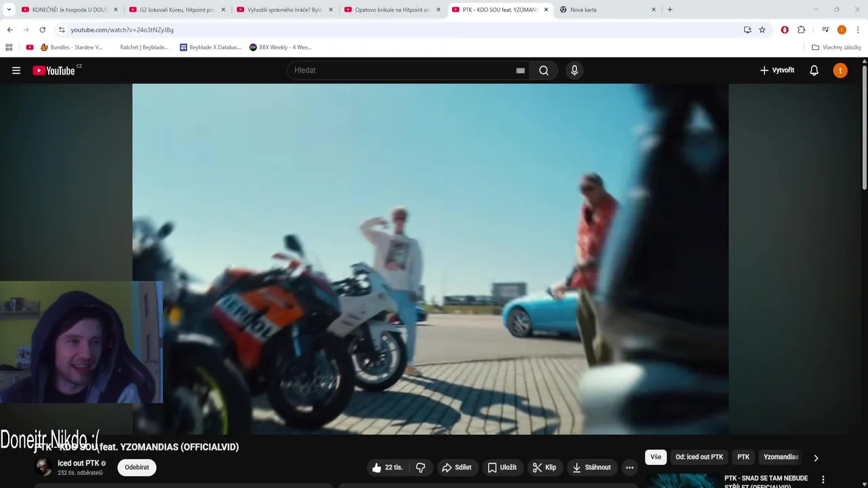The width and height of the screenshot is (868, 488).
Task: Click the video player area
Action: [x=430, y=259]
